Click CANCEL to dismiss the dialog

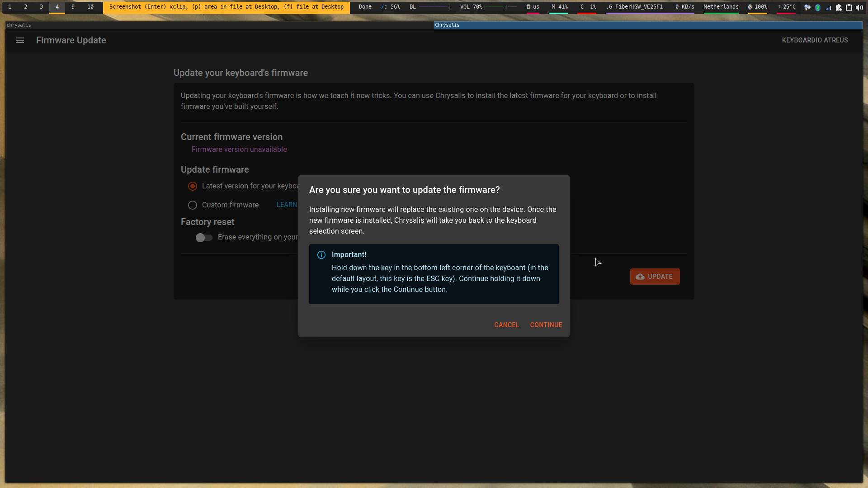(506, 324)
